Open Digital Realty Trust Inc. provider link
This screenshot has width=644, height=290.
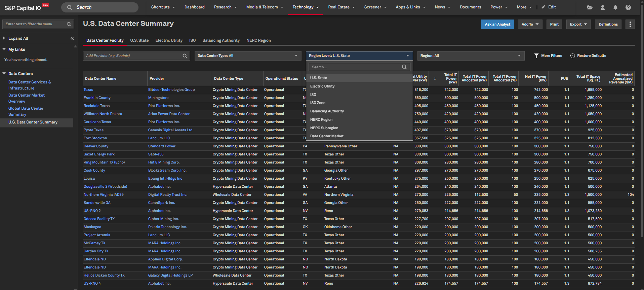(168, 195)
